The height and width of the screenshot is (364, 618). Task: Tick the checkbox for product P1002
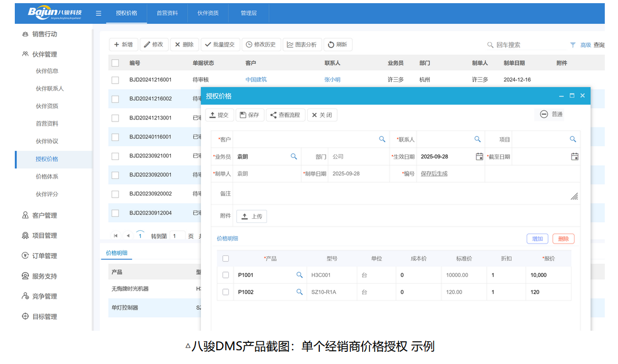(x=226, y=292)
